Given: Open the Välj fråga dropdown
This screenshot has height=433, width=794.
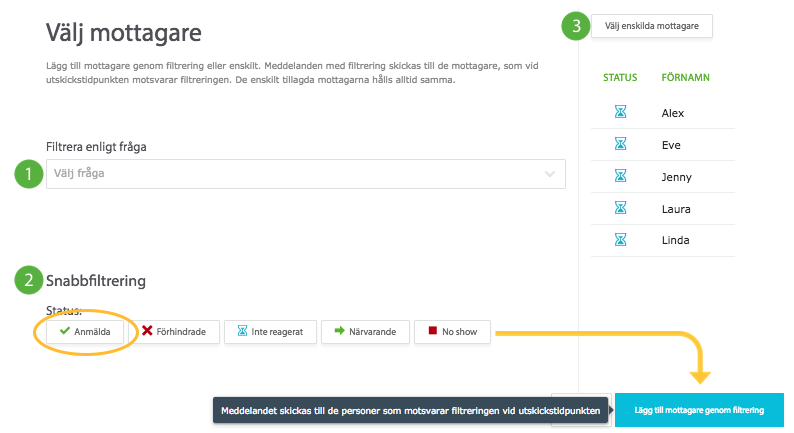Looking at the screenshot, I should pos(306,174).
